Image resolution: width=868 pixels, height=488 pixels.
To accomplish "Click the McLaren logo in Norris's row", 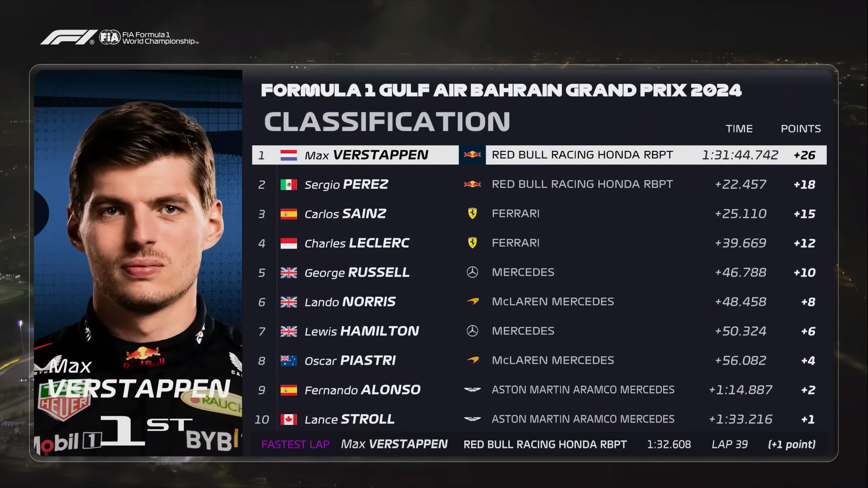I will pos(472,301).
